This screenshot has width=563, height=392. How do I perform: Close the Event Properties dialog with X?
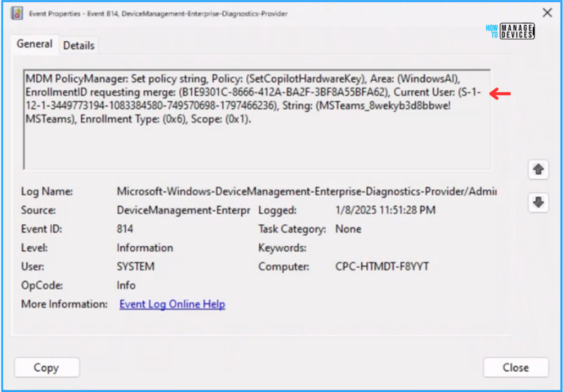(x=547, y=13)
